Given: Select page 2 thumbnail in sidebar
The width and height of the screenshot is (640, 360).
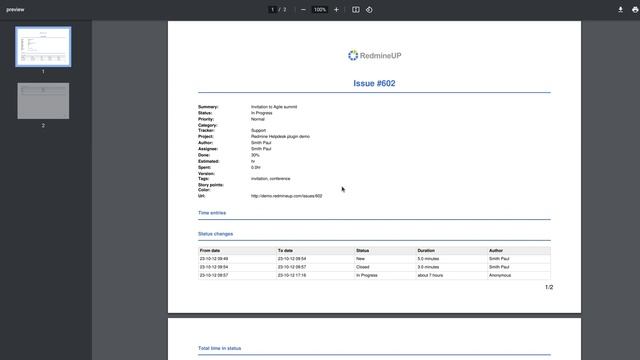Looking at the screenshot, I should (43, 101).
